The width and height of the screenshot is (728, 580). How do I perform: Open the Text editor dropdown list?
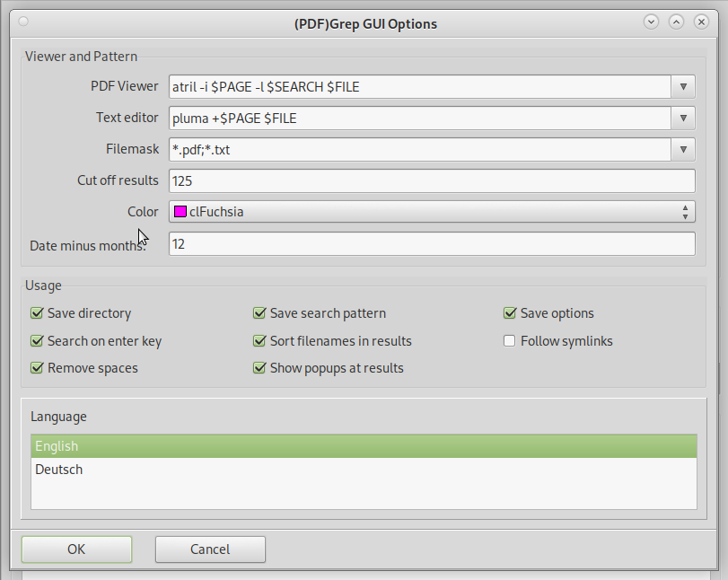pyautogui.click(x=683, y=119)
